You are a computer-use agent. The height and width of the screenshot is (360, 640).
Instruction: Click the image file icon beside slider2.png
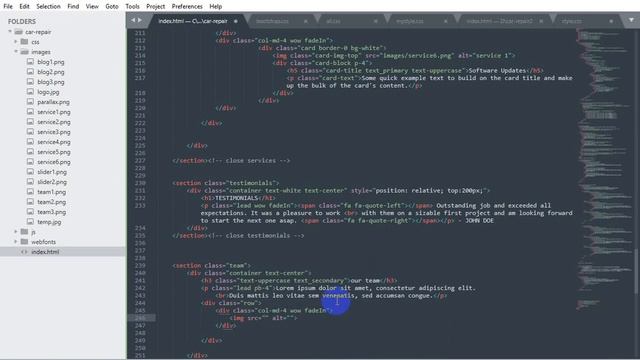[30, 182]
